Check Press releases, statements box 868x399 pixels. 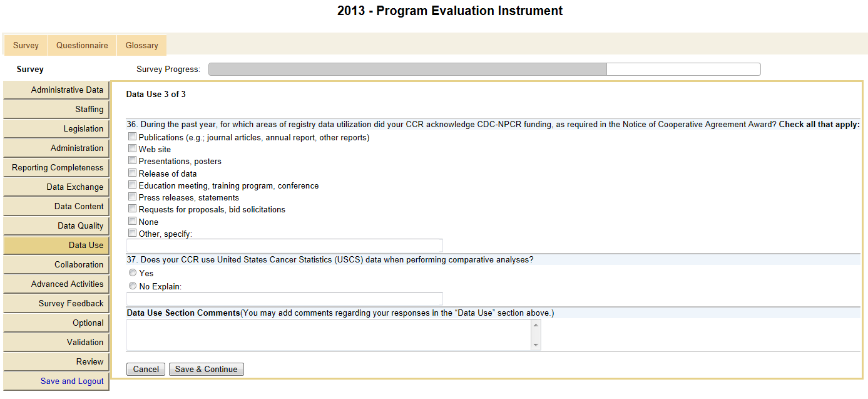[x=132, y=197]
